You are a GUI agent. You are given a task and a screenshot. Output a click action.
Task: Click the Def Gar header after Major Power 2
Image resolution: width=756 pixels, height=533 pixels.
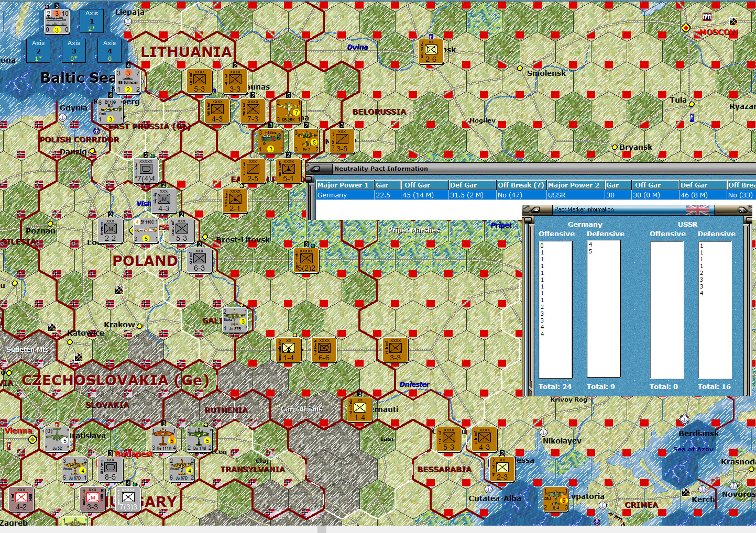click(703, 185)
